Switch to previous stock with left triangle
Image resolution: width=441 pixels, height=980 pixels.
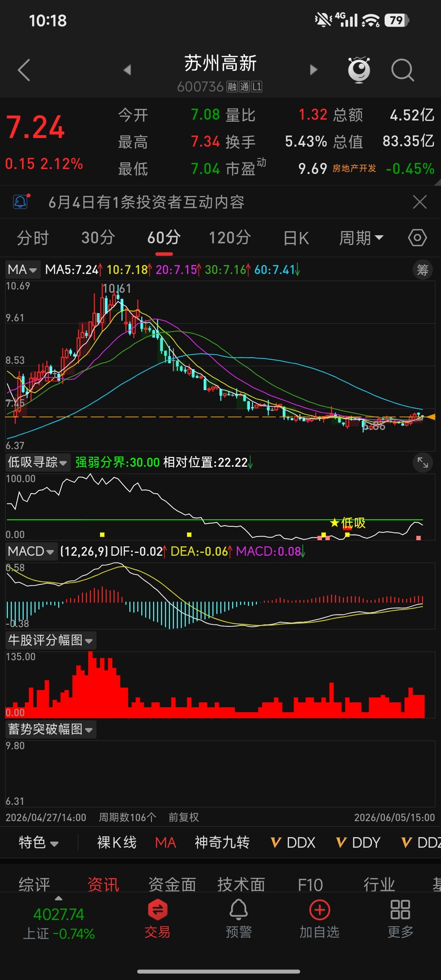click(127, 70)
